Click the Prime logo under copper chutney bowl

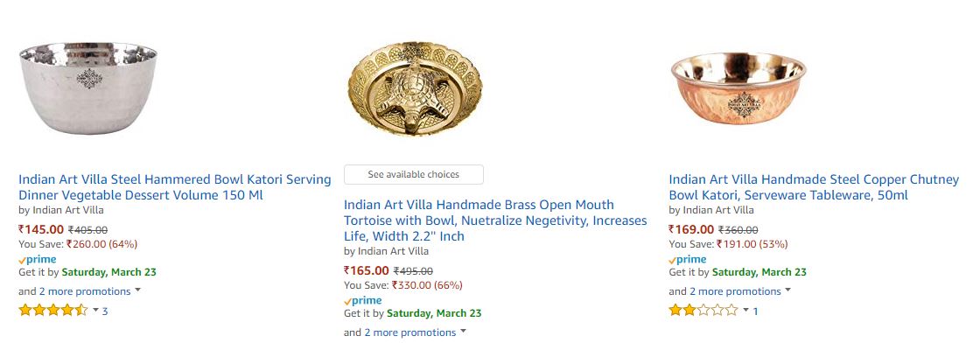click(x=688, y=259)
